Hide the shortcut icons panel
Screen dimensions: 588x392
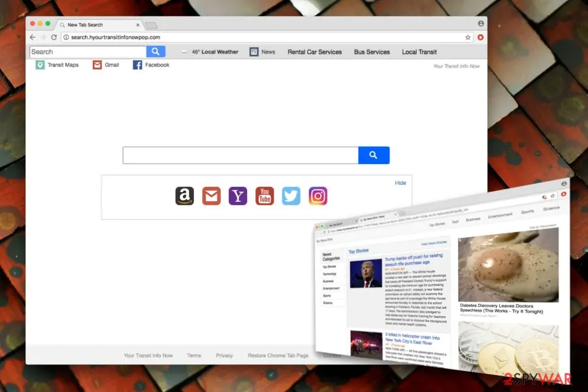(x=400, y=183)
